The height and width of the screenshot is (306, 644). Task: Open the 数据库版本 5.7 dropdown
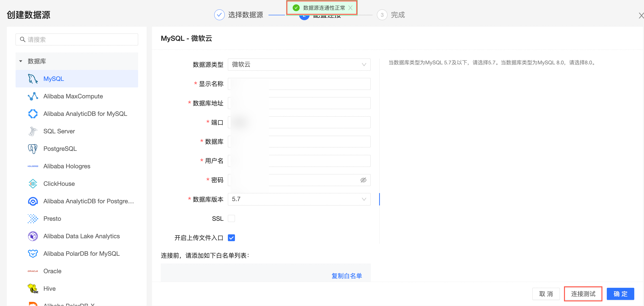pos(299,199)
